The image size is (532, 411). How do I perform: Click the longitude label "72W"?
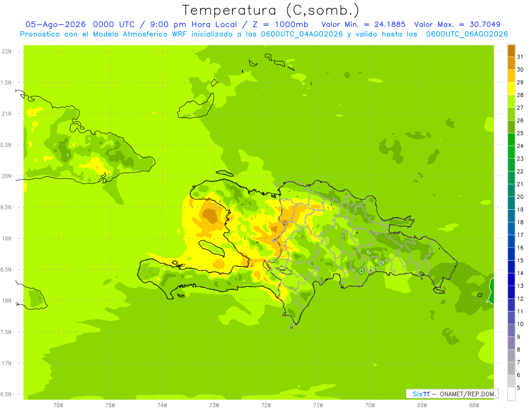266,405
